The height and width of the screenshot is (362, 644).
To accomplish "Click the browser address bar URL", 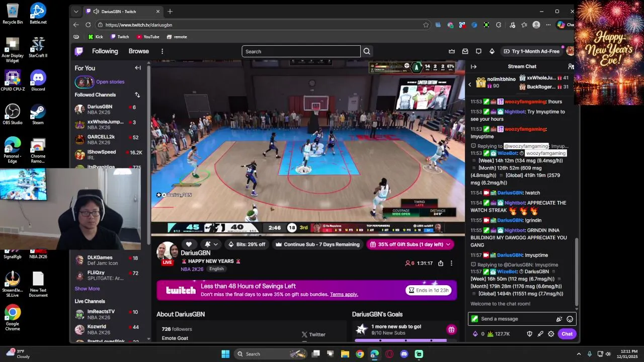I will point(138,25).
